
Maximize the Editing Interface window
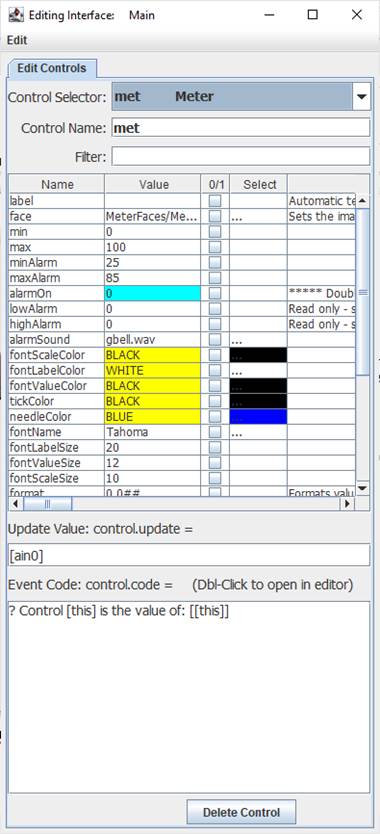click(313, 15)
